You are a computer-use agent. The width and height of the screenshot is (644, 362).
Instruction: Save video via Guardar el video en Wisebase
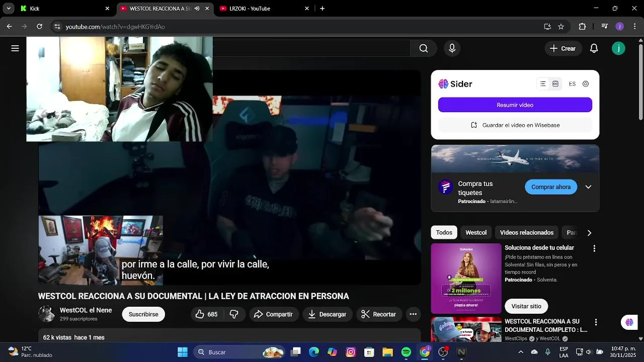click(515, 125)
